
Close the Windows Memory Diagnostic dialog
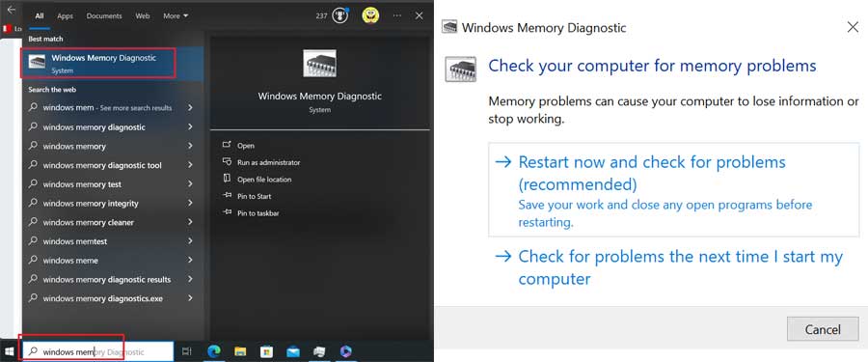(853, 27)
